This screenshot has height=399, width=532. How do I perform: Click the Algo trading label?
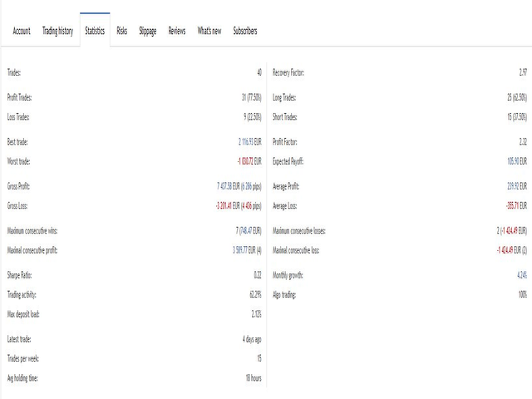286,294
